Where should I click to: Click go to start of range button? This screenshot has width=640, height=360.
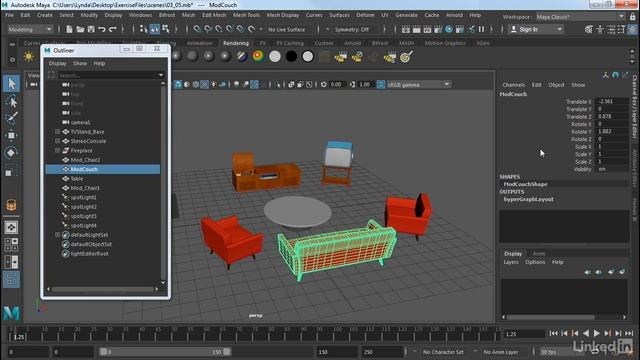point(553,333)
